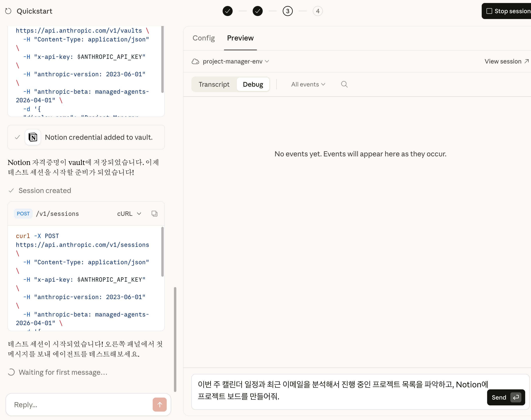
Task: Click completed step two checkmark
Action: coord(257,11)
